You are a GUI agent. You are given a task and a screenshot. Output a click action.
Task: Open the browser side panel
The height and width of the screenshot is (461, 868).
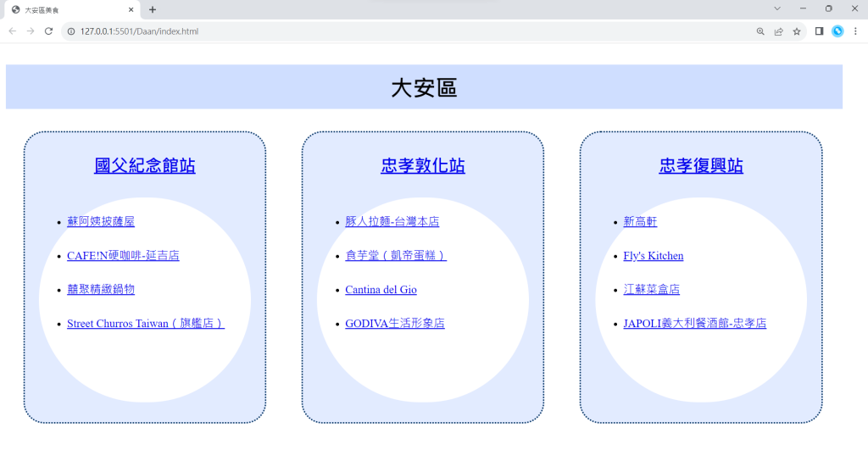820,31
